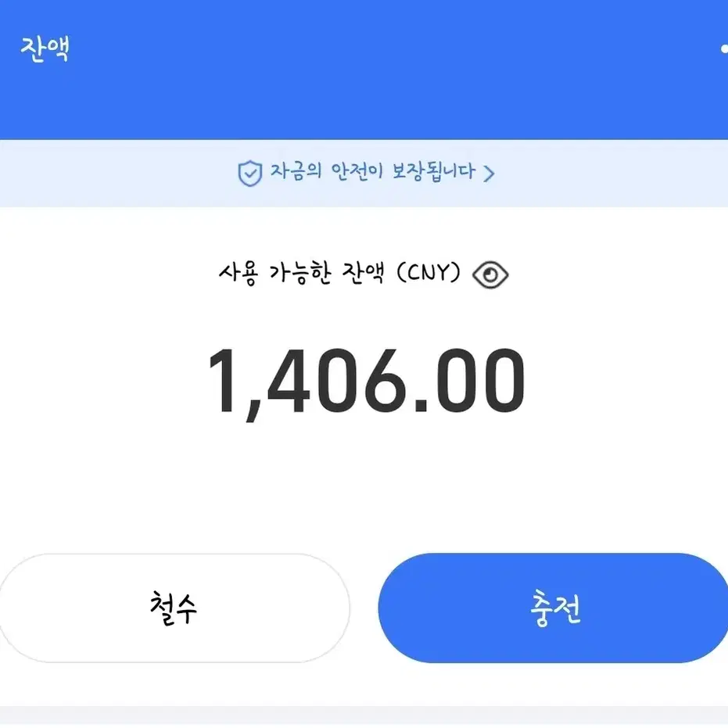Open the more options dots in header
Image resolution: width=728 pixels, height=728 pixels.
coord(724,48)
